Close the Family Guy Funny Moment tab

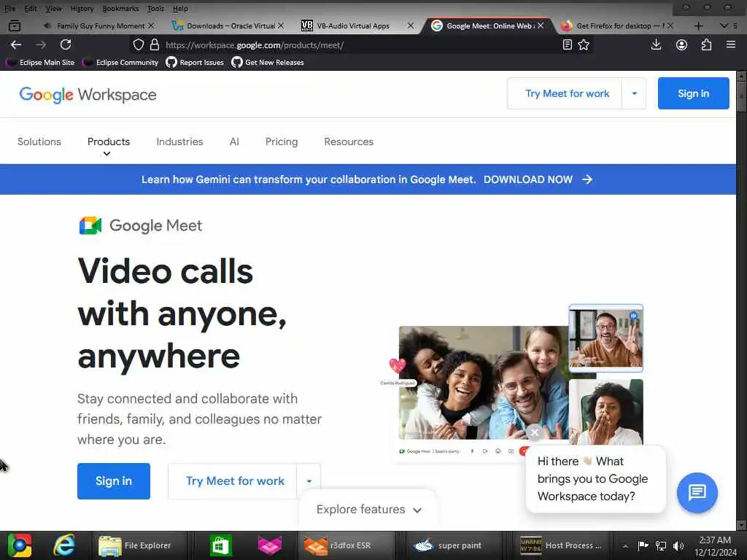[x=151, y=26]
